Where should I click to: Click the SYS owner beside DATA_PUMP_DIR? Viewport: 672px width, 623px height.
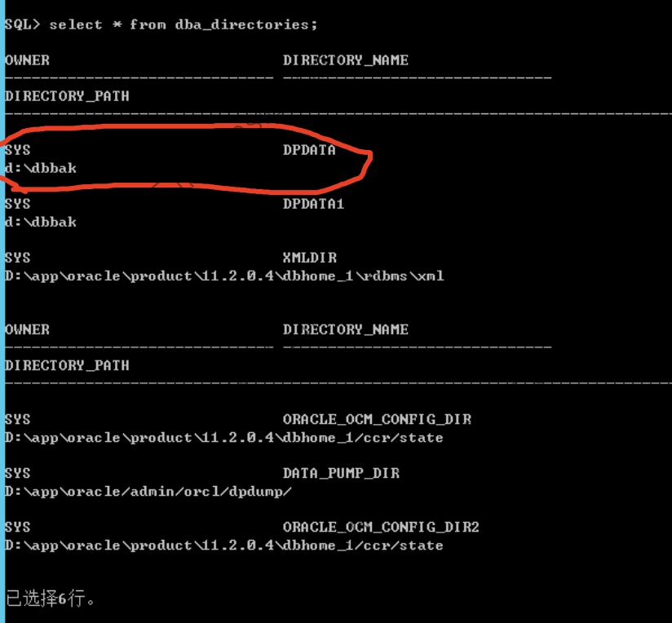tap(17, 473)
